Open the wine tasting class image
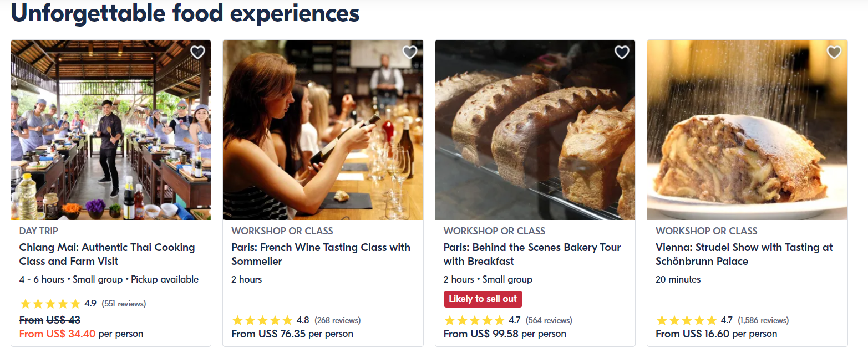This screenshot has height=353, width=868. point(323,130)
